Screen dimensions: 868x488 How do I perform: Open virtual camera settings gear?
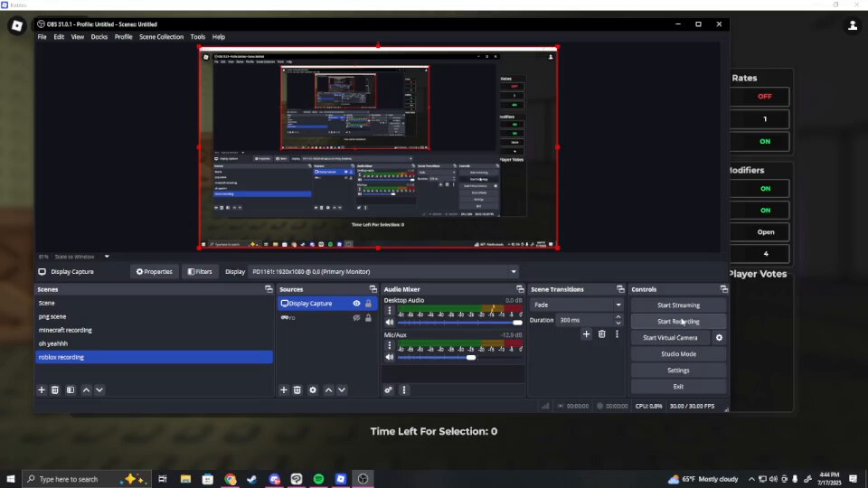pyautogui.click(x=719, y=337)
